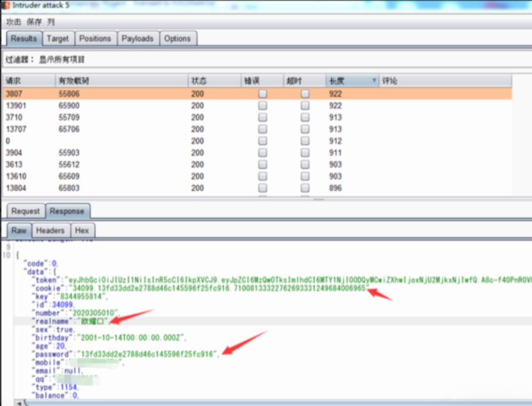Screen dimensions: 532x406
Task: Open the Options tab
Action: [178, 39]
